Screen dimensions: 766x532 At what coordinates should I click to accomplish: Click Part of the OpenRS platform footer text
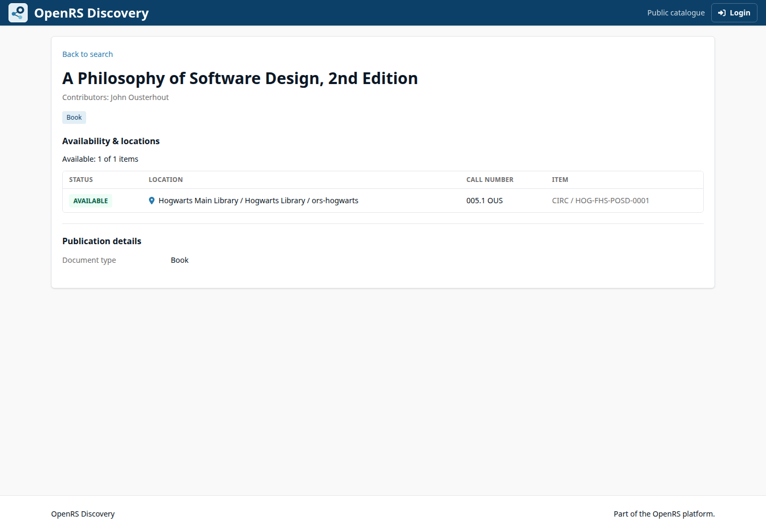664,514
